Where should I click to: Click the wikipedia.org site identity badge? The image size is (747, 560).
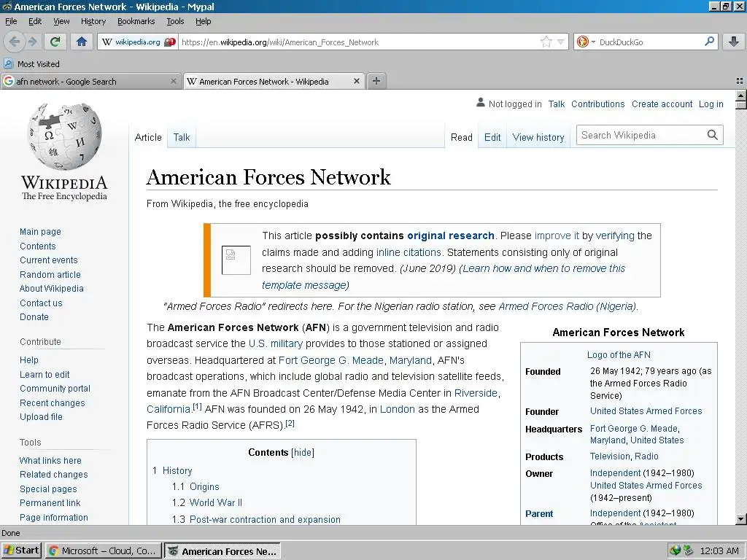tap(138, 42)
